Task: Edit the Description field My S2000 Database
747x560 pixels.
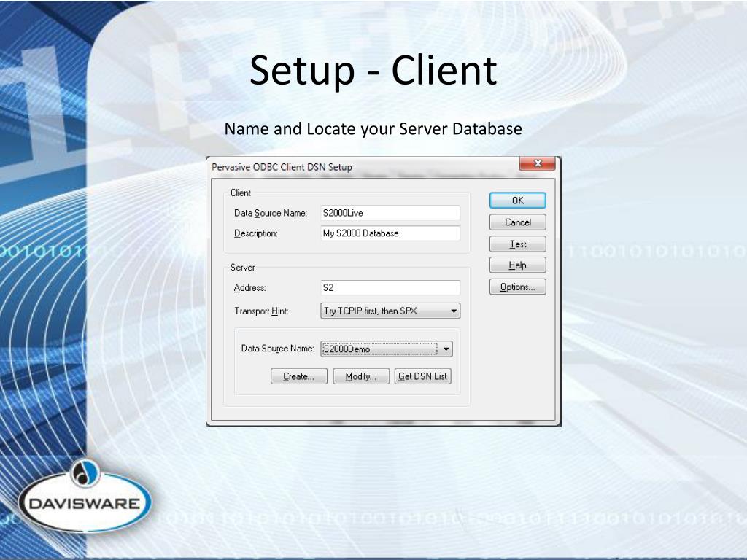Action: pyautogui.click(x=390, y=233)
